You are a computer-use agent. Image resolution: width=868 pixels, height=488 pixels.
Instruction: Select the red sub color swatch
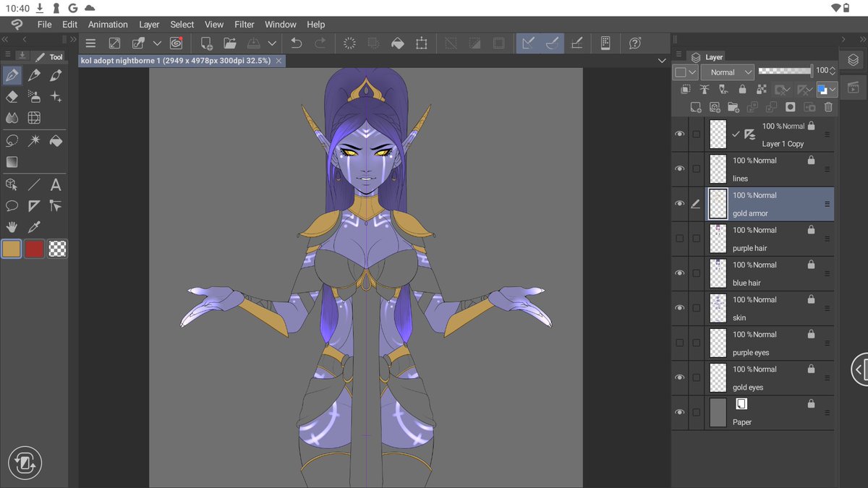pos(34,249)
